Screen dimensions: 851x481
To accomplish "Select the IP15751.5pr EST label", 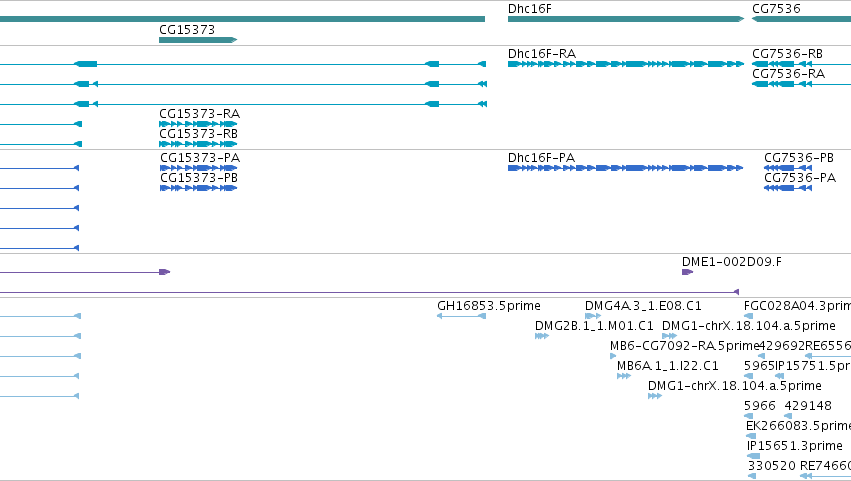I will tap(812, 366).
